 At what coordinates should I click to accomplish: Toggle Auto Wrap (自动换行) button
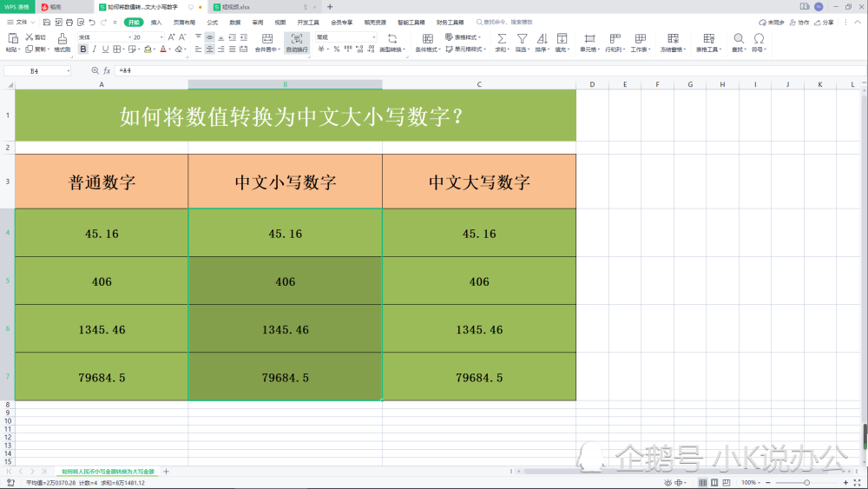(x=297, y=43)
